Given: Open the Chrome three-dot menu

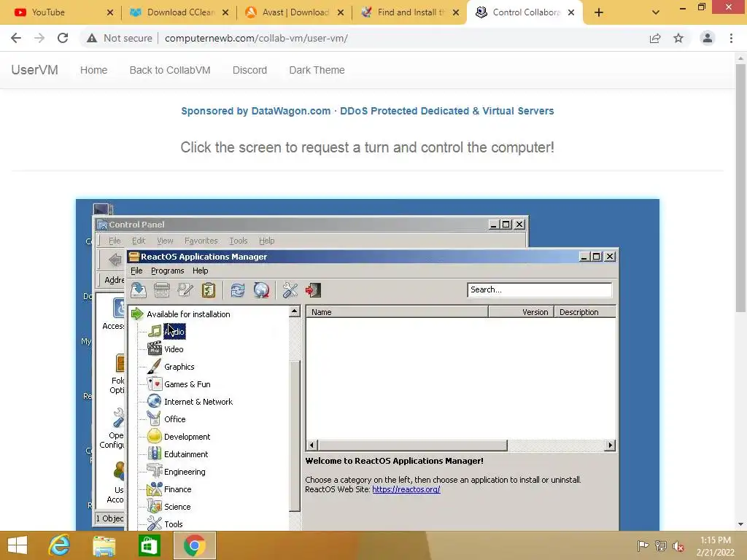Looking at the screenshot, I should pyautogui.click(x=731, y=38).
